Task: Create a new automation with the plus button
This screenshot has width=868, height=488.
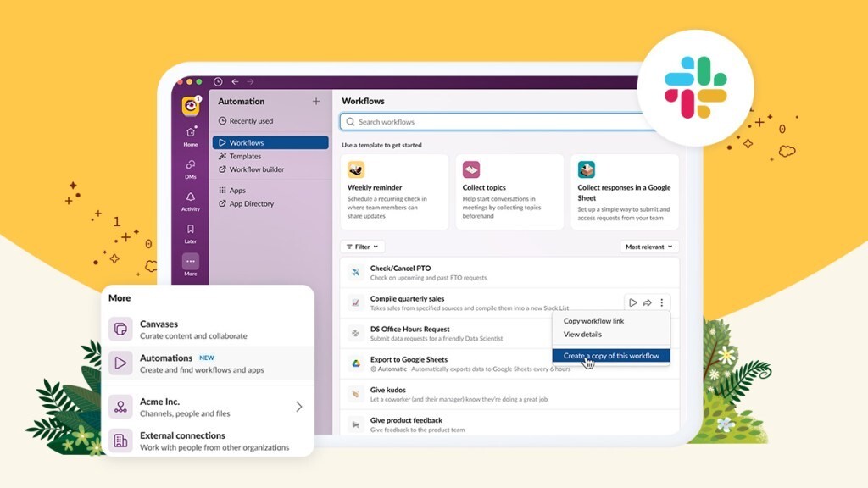Action: [x=316, y=101]
